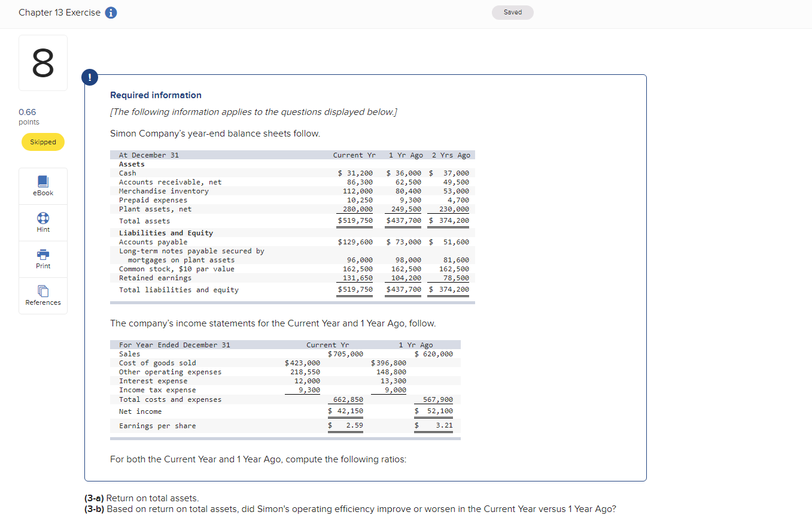Click the 0.66 points label
This screenshot has width=812, height=527.
pos(29,117)
